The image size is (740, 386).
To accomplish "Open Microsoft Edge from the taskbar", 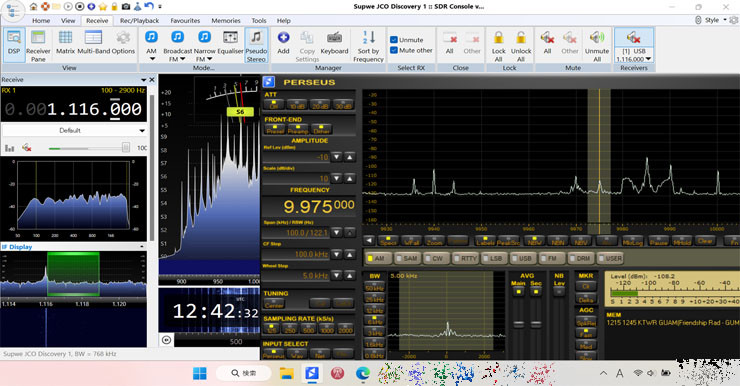I will tap(362, 374).
